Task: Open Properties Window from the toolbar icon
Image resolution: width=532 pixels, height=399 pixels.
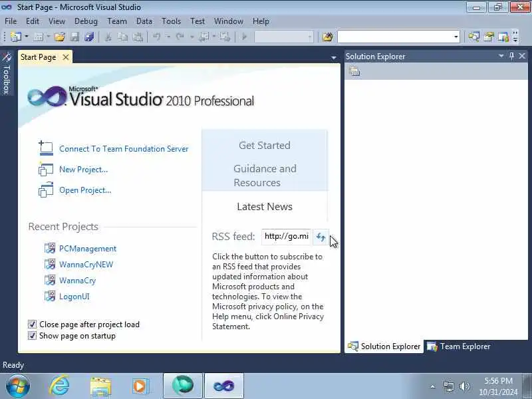Action: [489, 37]
